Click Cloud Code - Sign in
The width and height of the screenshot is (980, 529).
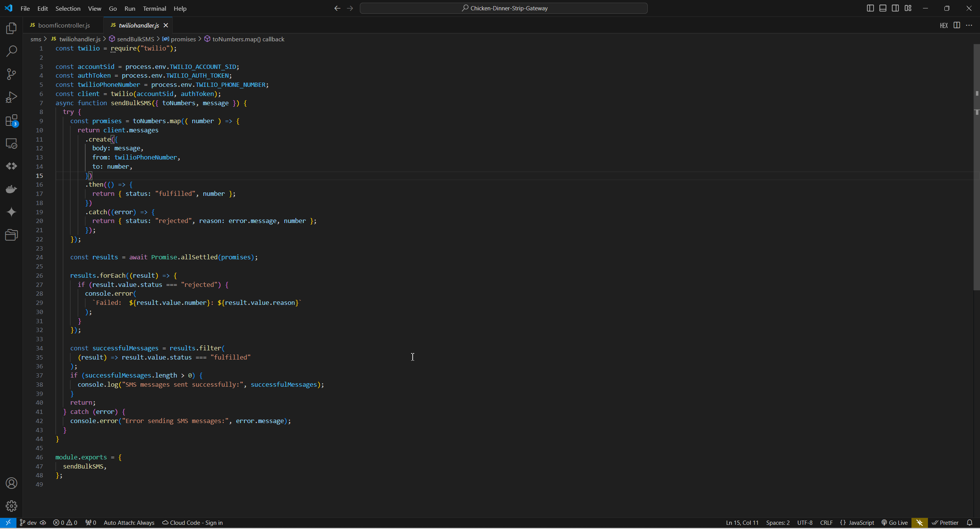tap(193, 522)
